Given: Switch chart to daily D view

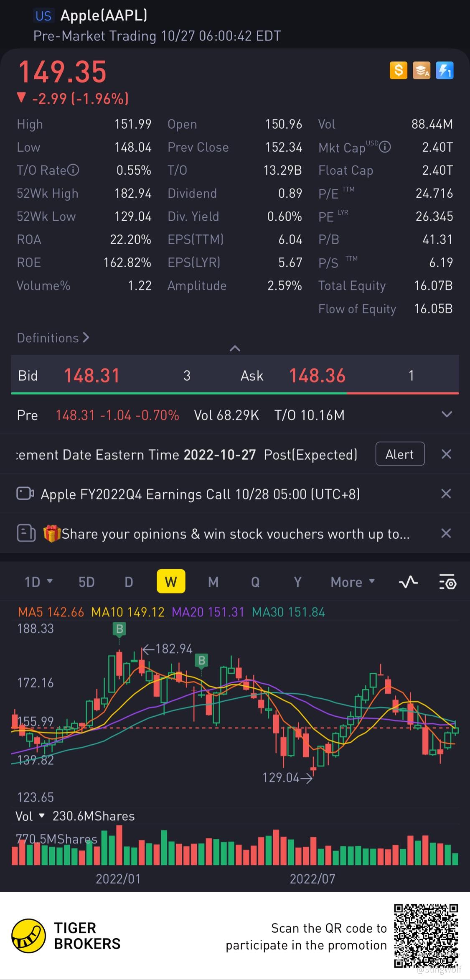Looking at the screenshot, I should click(129, 582).
